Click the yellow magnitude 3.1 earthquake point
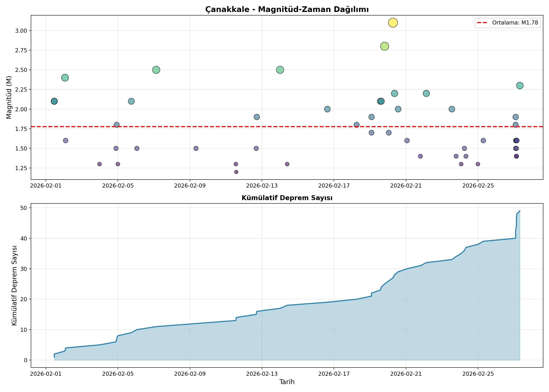The image size is (549, 392). pos(393,23)
